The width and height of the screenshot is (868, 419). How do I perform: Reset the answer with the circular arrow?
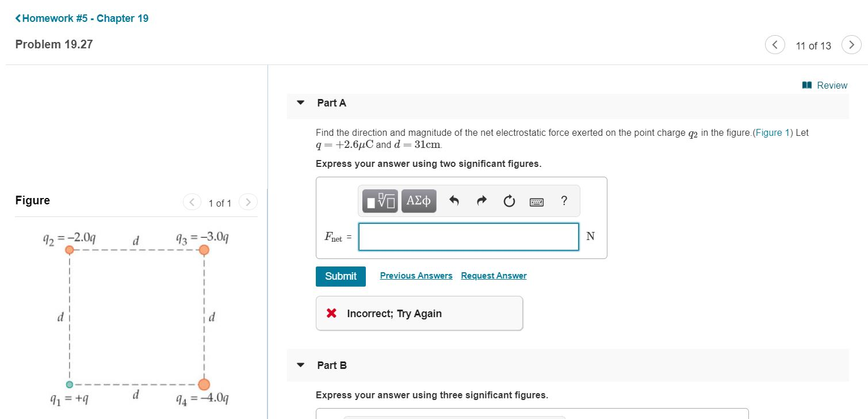pyautogui.click(x=509, y=201)
